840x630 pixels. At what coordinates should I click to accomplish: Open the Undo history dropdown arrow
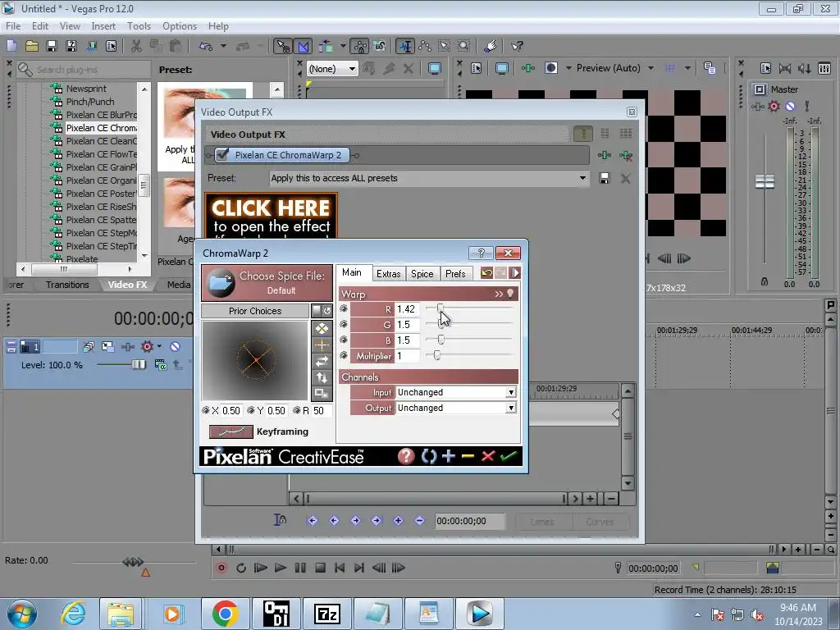[x=223, y=46]
